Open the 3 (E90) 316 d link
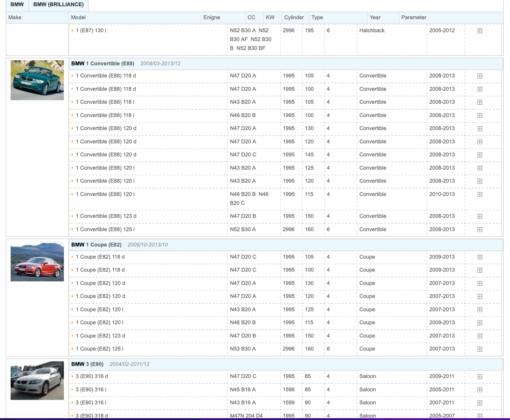This screenshot has height=420, width=510. [x=92, y=376]
